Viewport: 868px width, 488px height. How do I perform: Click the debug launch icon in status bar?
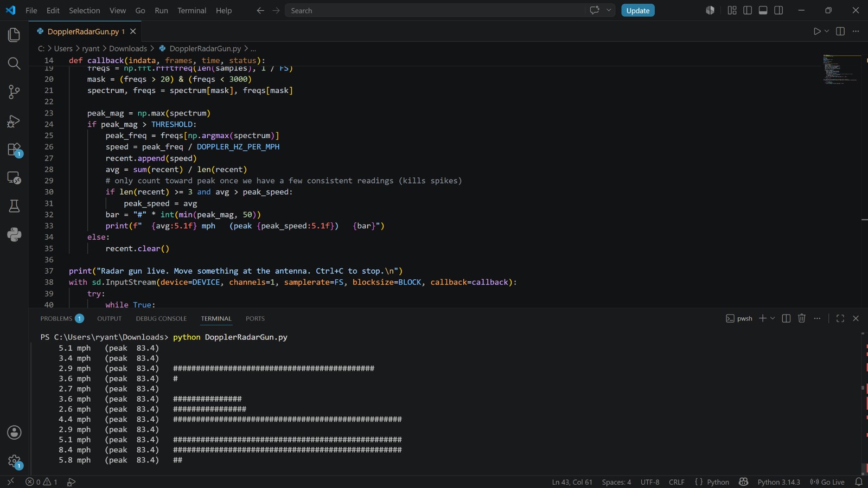click(x=71, y=482)
